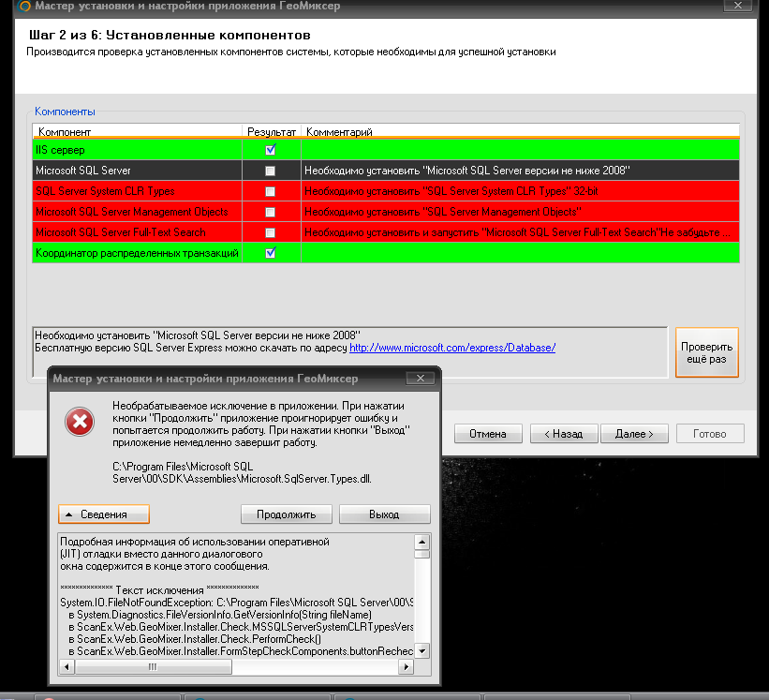
Task: Click the Microsoft.SqlServer.Types.dll path text
Action: tap(242, 472)
